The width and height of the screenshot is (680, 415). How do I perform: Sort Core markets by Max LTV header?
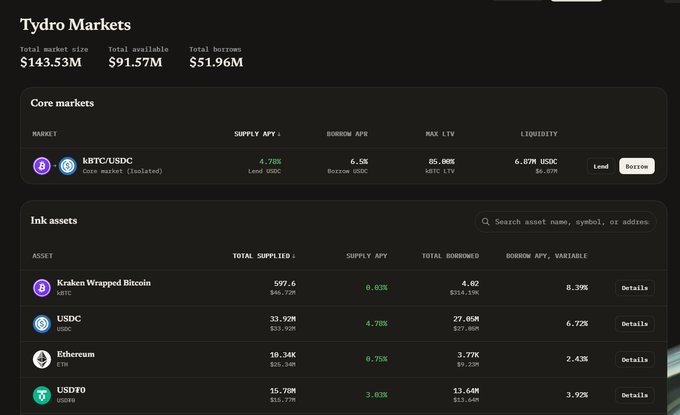click(440, 134)
